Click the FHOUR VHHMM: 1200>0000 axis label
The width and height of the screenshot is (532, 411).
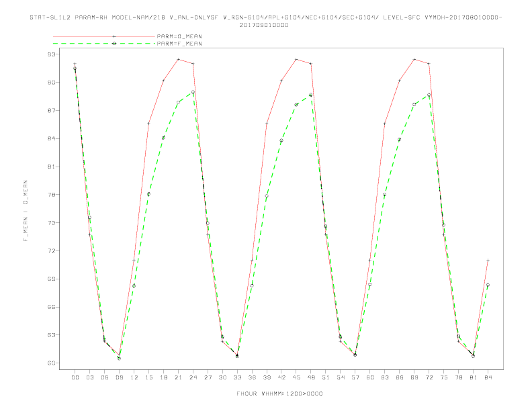(279, 394)
